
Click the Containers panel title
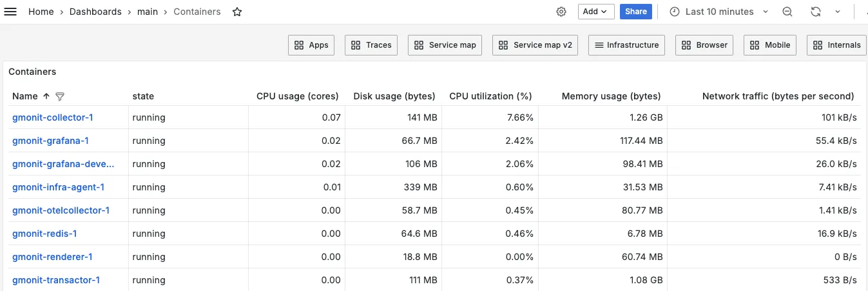coord(32,72)
